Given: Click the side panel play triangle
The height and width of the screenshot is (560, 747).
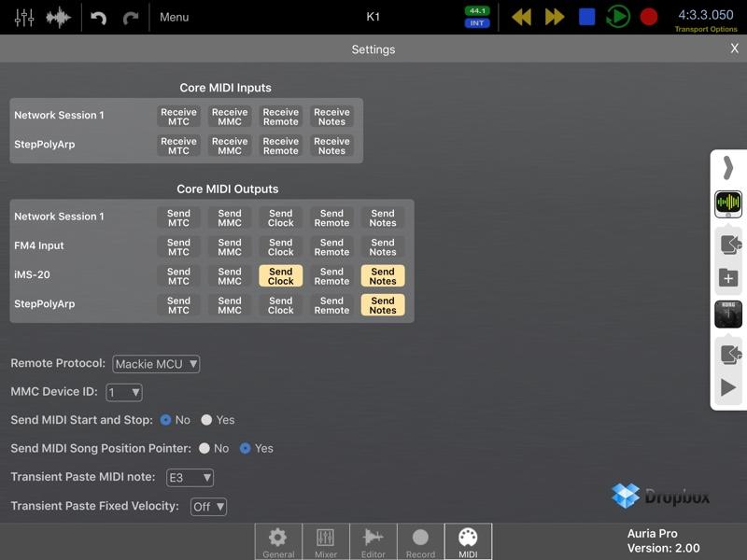Looking at the screenshot, I should click(x=727, y=387).
